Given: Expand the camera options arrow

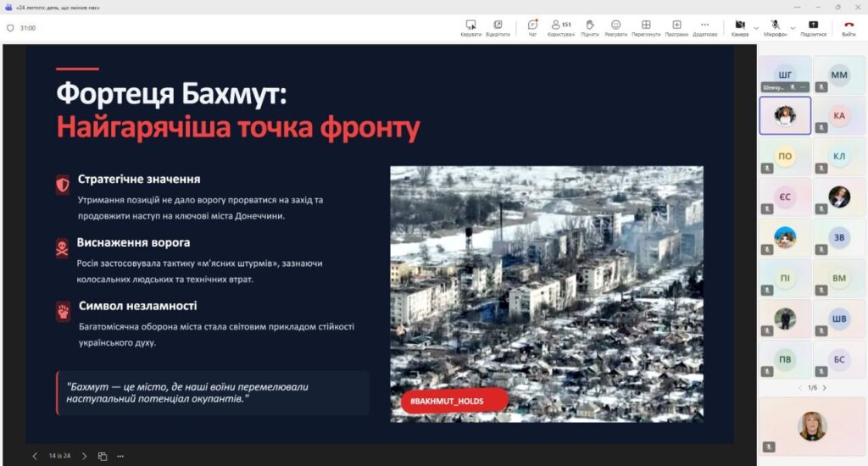Looking at the screenshot, I should pyautogui.click(x=756, y=28).
